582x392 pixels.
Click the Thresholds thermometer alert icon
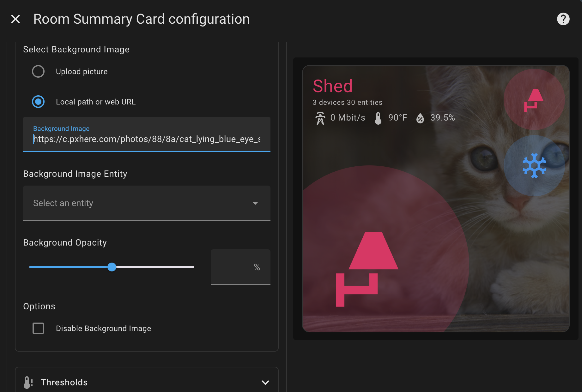pyautogui.click(x=28, y=382)
